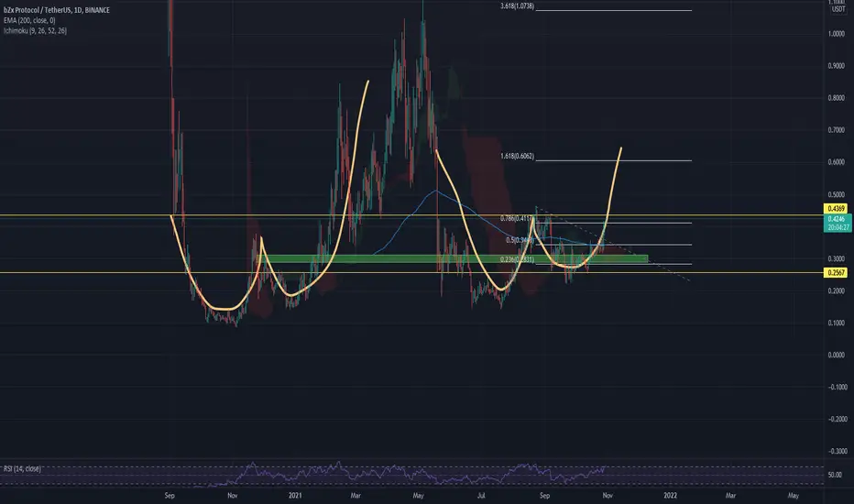This screenshot has width=854, height=504.
Task: Click the 0.2567 yellow price label
Action: 836,272
